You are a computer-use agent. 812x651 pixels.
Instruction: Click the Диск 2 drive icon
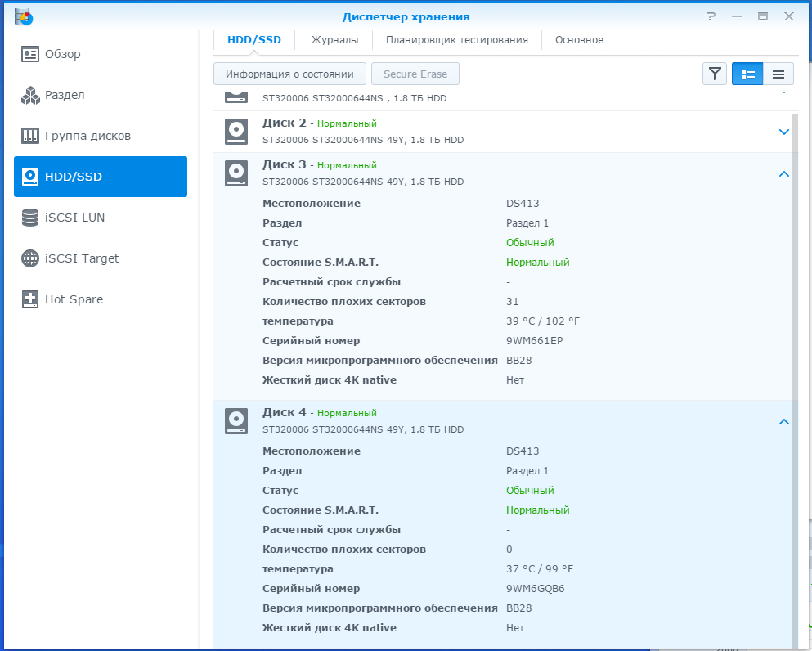point(236,132)
